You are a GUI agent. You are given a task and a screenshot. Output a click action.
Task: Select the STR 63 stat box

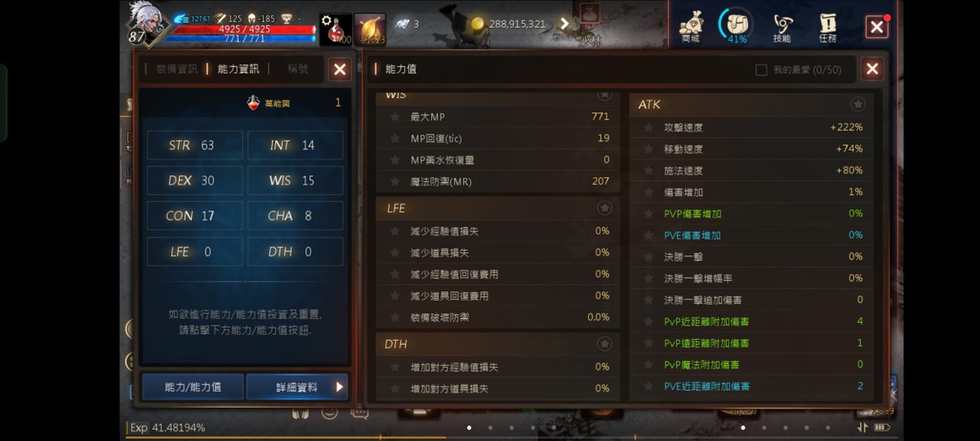coord(195,146)
